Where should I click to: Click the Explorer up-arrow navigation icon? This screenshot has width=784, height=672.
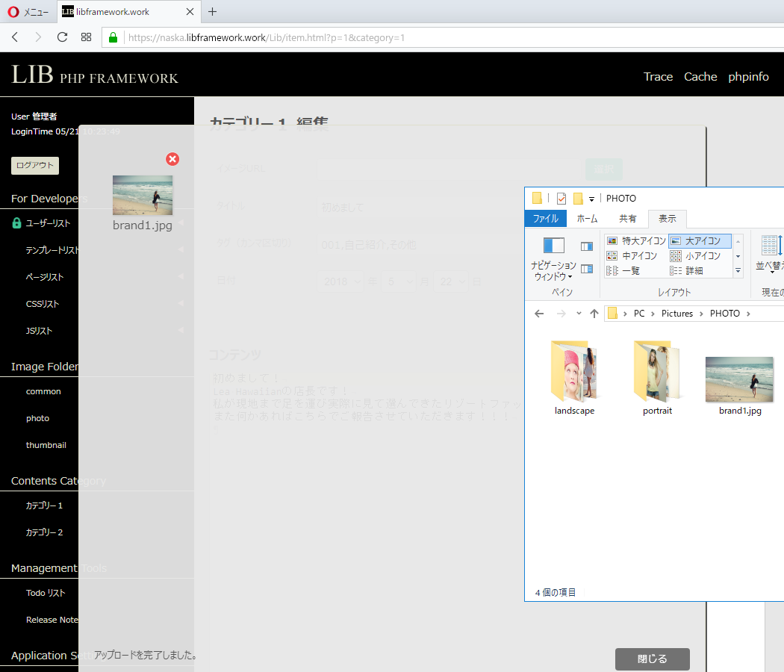coord(594,314)
